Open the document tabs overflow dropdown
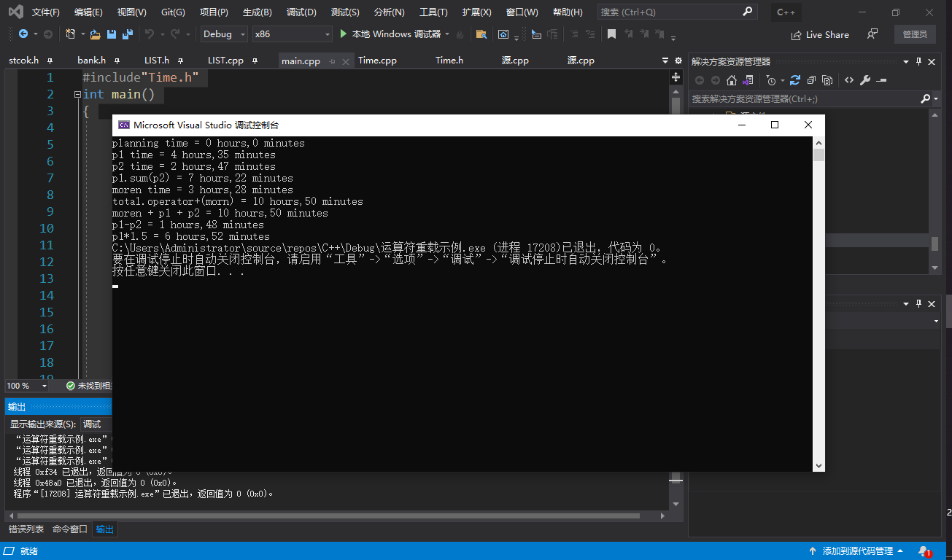The height and width of the screenshot is (560, 952). [665, 61]
